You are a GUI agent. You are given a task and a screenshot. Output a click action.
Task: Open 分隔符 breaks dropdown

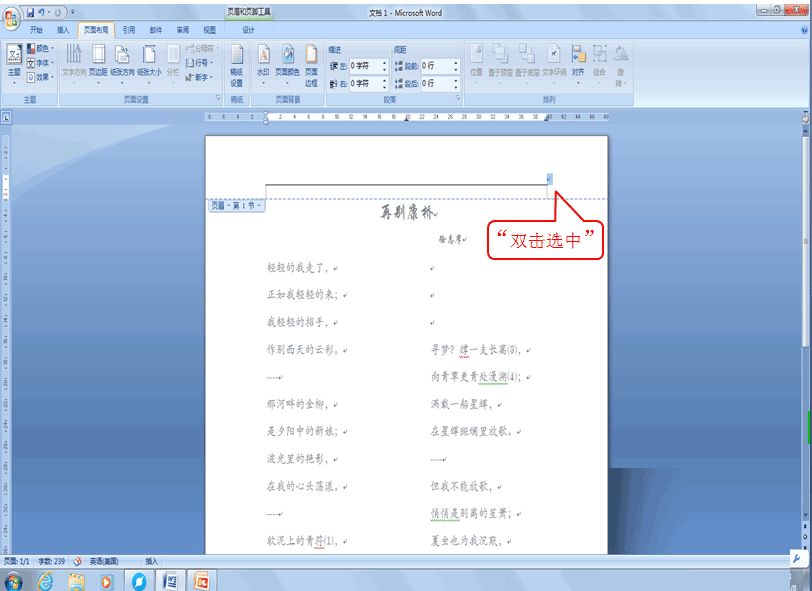202,49
